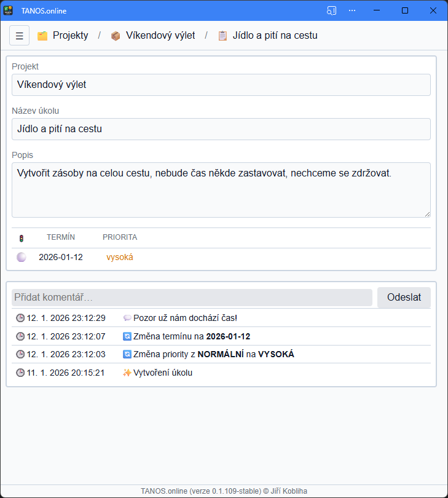This screenshot has height=498, width=448.
Task: Click the speech bubble icon on "Pozor už nám dochází čas!"
Action: click(127, 318)
